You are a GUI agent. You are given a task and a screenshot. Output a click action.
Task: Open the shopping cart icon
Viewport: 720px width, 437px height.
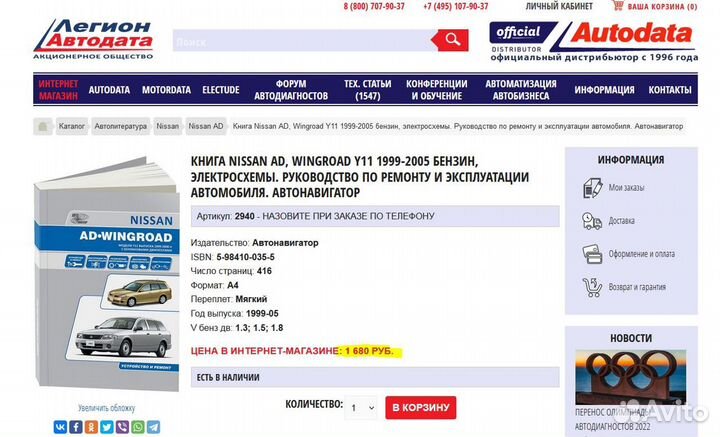coord(618,6)
